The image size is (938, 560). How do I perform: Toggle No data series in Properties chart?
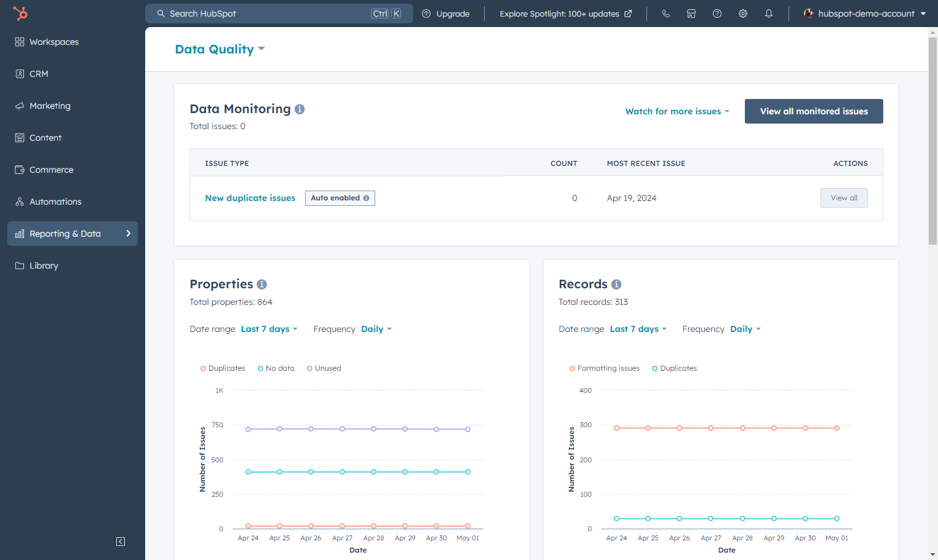point(276,368)
